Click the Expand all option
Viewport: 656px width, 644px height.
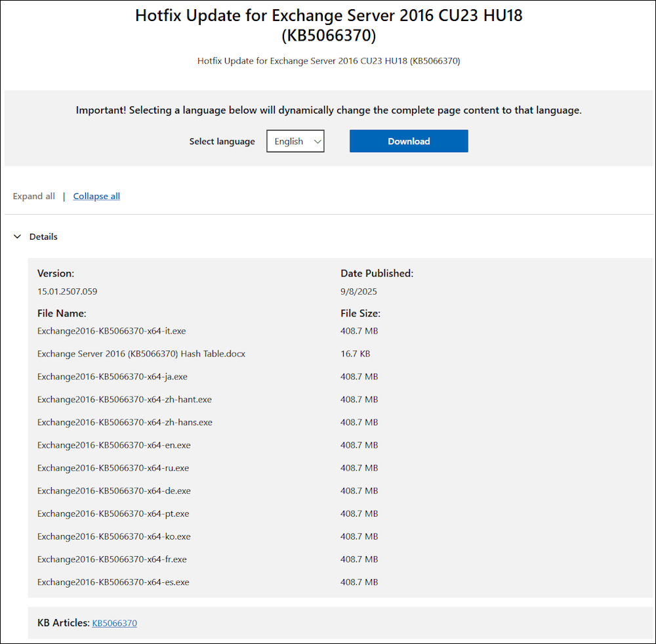click(x=34, y=196)
